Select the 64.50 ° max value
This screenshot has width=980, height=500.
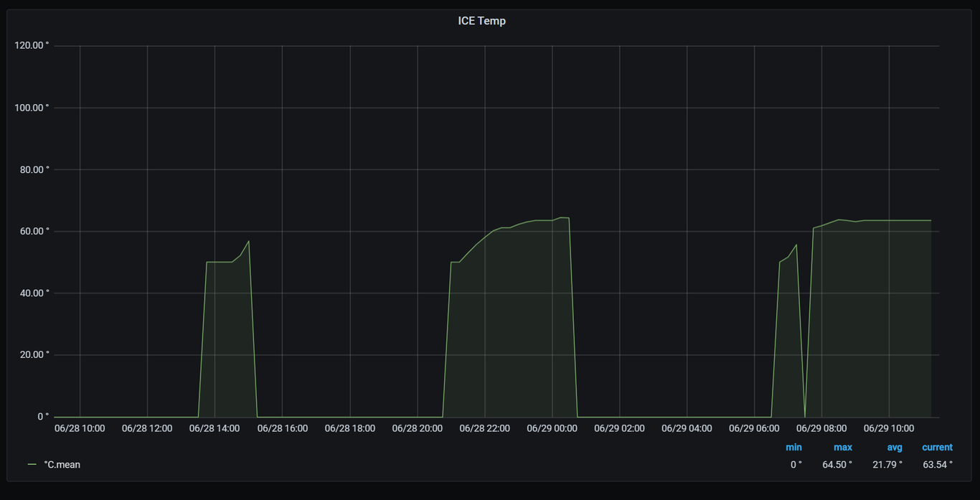pyautogui.click(x=837, y=465)
